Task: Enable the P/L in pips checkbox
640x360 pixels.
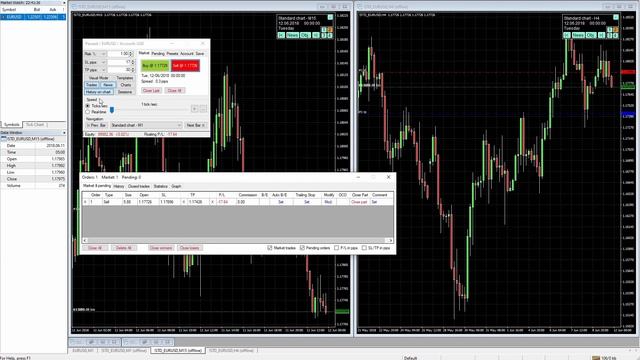Action: coord(337,248)
